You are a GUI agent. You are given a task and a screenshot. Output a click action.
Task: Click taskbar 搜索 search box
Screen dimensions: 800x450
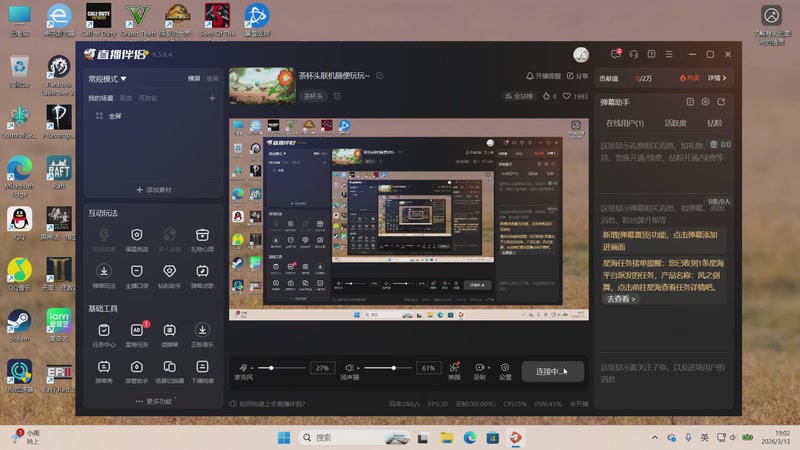(x=355, y=438)
